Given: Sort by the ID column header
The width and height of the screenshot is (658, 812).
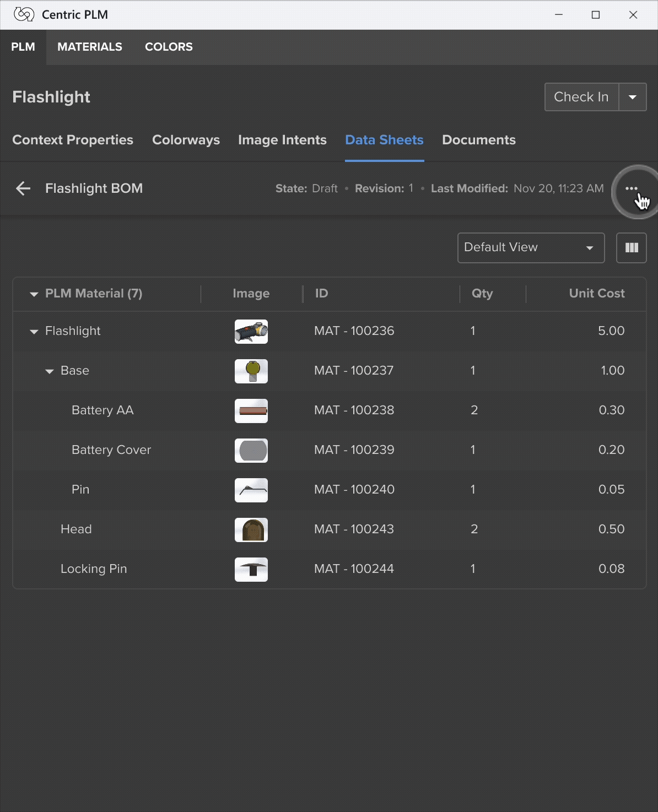Looking at the screenshot, I should click(x=321, y=294).
